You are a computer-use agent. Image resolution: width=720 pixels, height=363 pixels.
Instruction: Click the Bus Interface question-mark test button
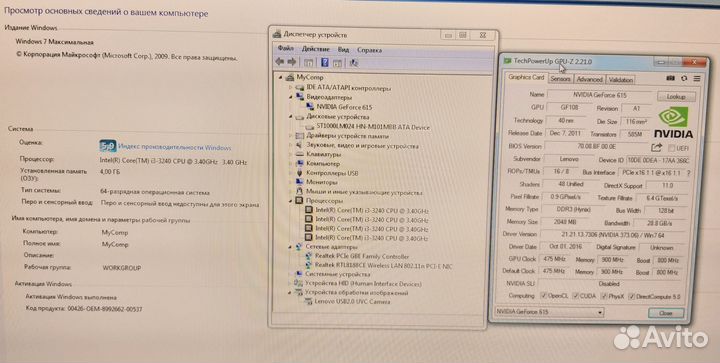tap(688, 173)
